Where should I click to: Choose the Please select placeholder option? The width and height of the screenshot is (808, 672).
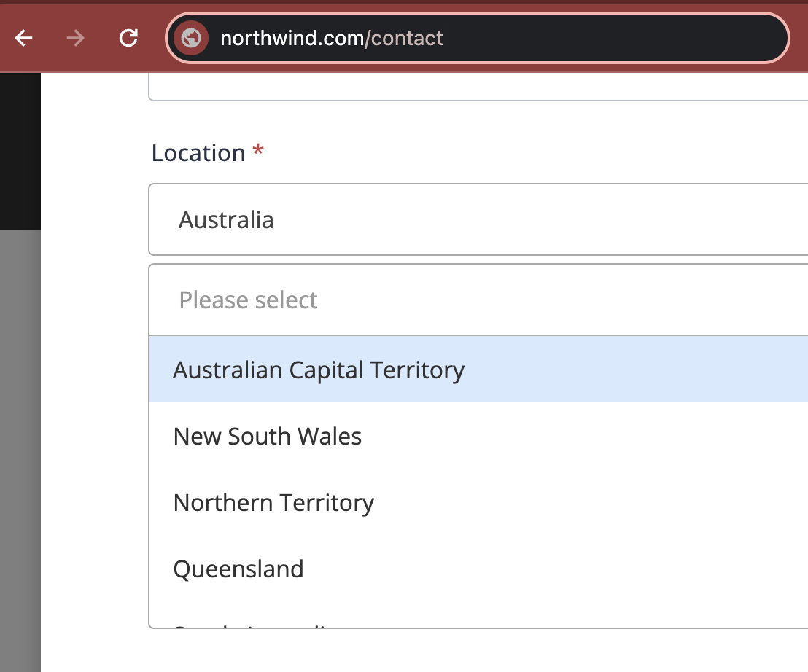point(248,300)
